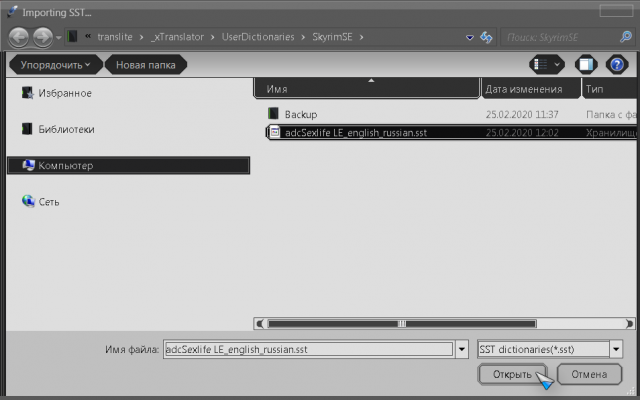Select Сеть in the navigation pane

(x=48, y=201)
